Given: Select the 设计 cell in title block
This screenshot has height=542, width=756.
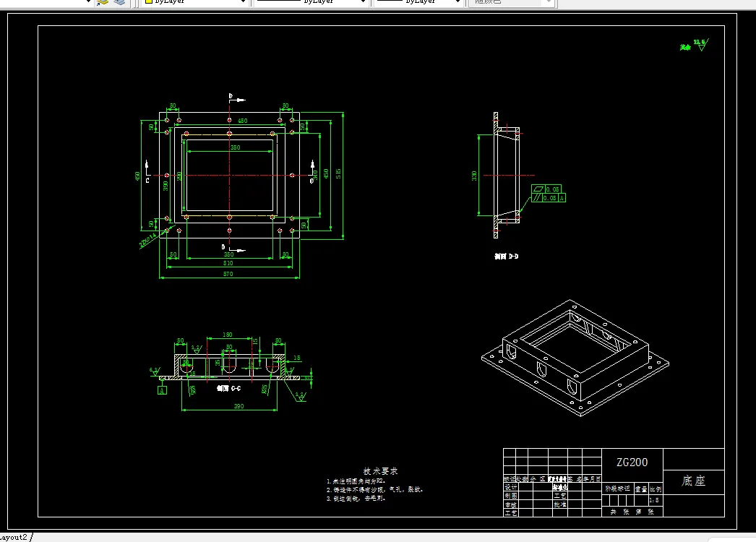Looking at the screenshot, I should pyautogui.click(x=510, y=487).
